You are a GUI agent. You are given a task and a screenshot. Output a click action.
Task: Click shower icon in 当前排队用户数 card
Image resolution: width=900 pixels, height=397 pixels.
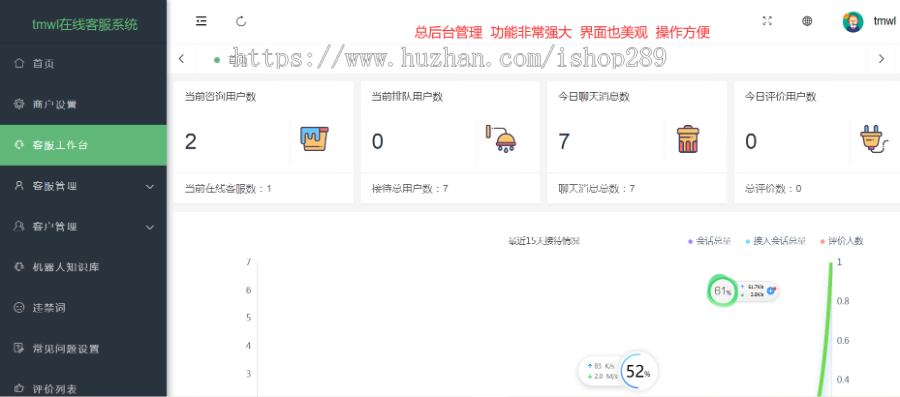click(502, 139)
